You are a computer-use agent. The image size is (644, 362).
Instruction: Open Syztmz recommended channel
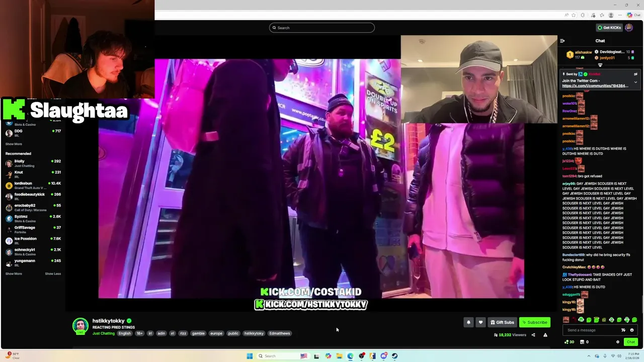coord(33,218)
